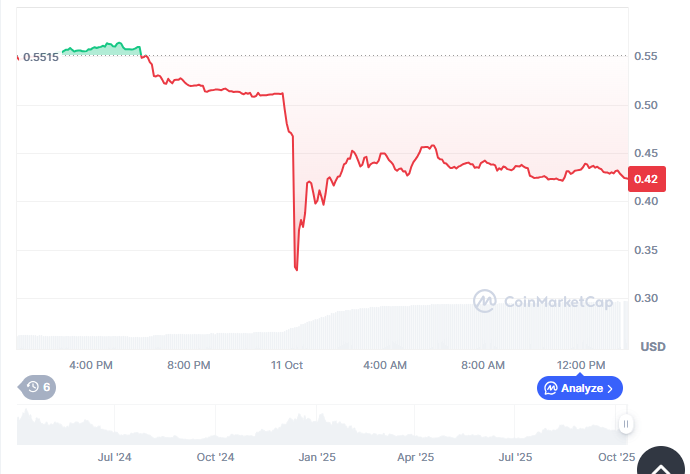Click the 4:00 PM label on time axis

click(x=95, y=365)
